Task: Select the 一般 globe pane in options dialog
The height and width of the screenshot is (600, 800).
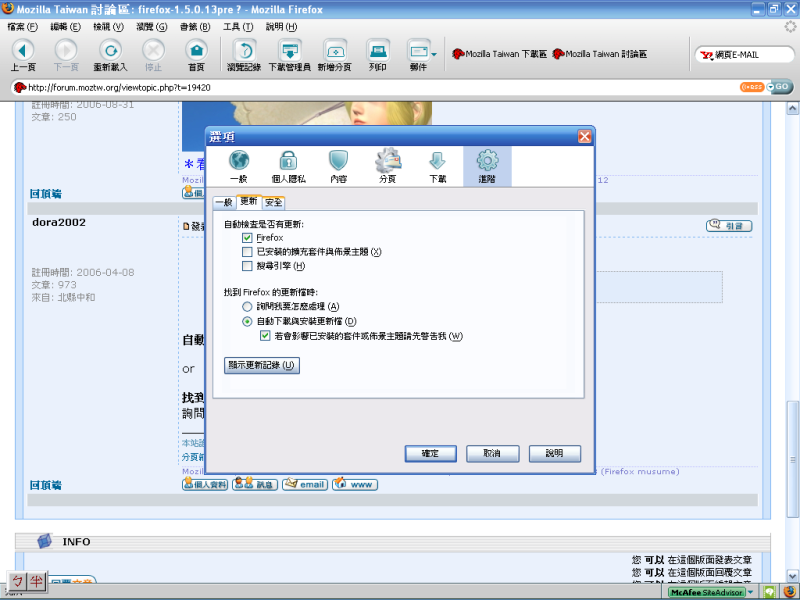Action: click(239, 166)
